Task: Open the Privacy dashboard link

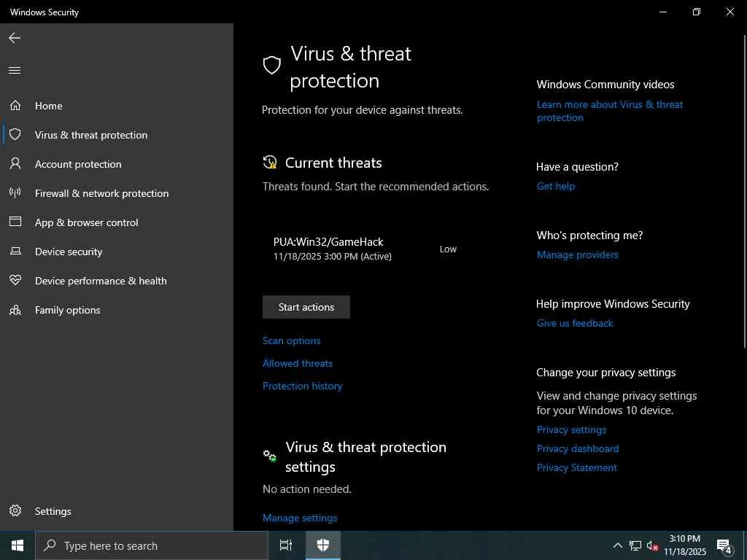Action: (577, 448)
